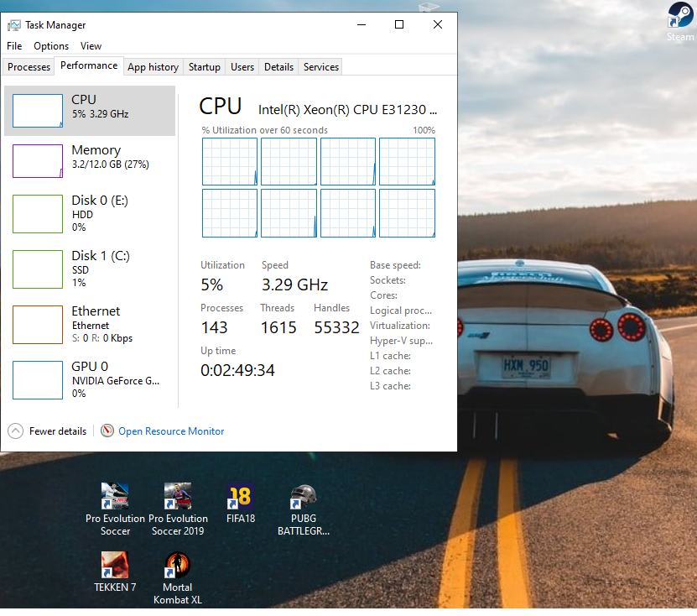
Task: Select the FIFA18 desktop icon
Action: pyautogui.click(x=240, y=498)
